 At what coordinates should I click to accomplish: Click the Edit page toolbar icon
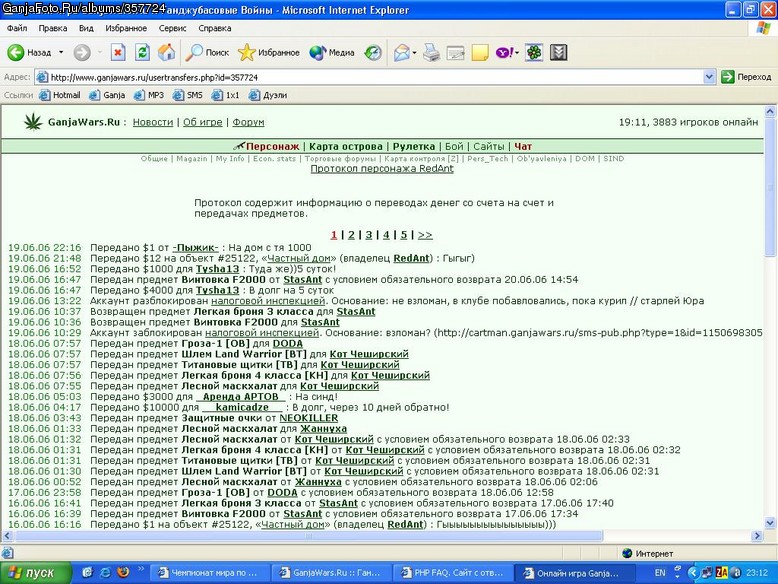point(455,53)
